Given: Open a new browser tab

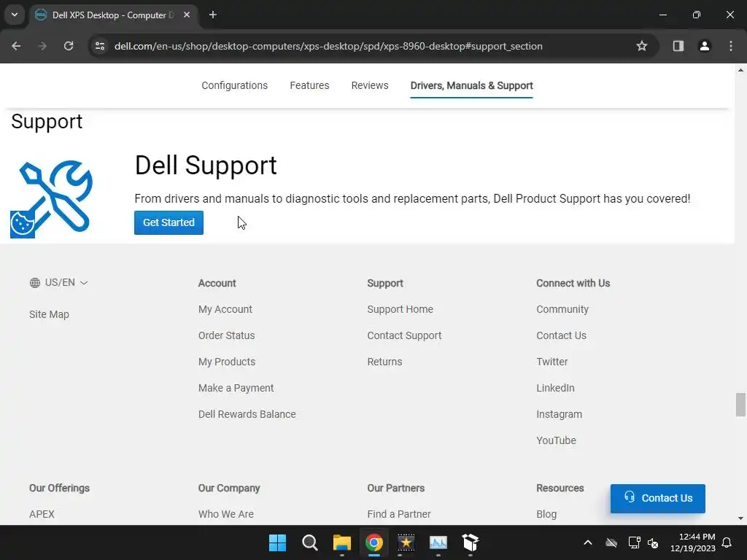Looking at the screenshot, I should [213, 15].
